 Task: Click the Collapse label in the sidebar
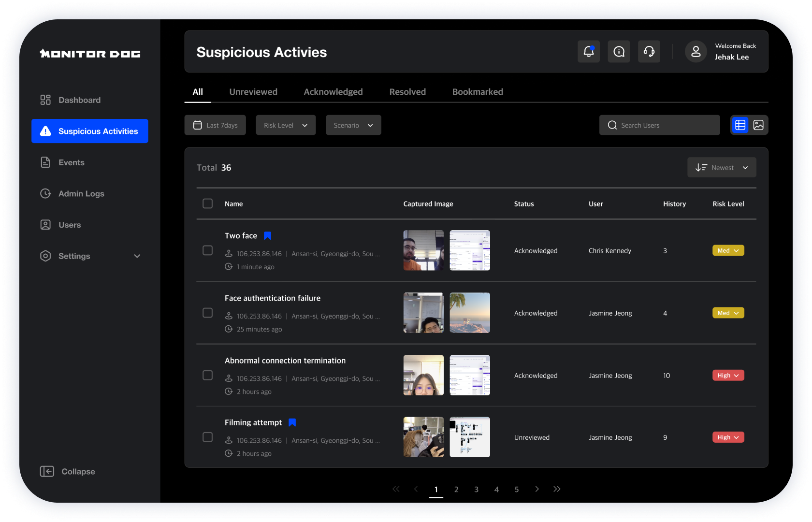tap(78, 471)
